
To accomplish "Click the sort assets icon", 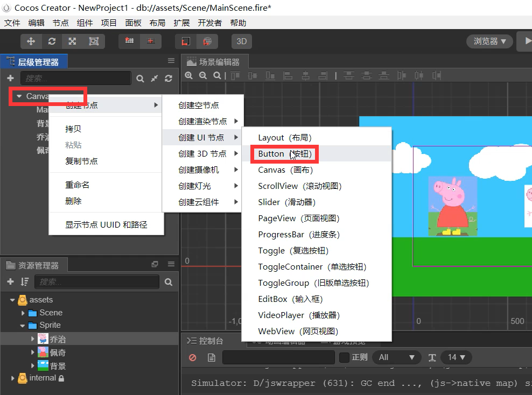I will click(24, 282).
